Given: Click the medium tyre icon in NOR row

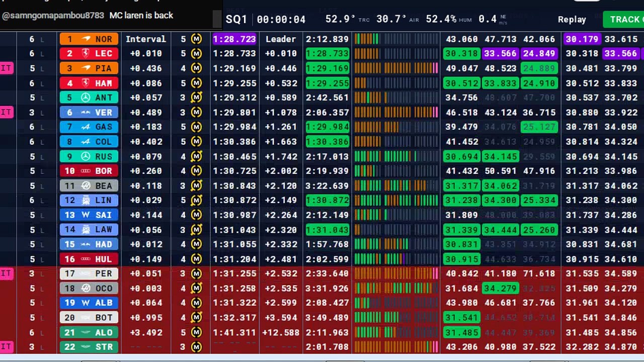Looking at the screenshot, I should [197, 39].
